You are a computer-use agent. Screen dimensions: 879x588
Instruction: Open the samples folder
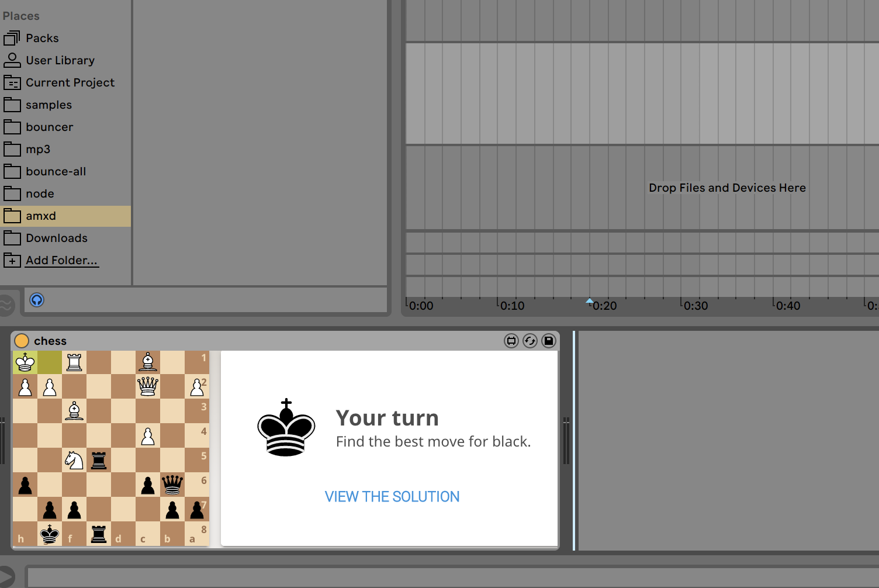click(49, 105)
